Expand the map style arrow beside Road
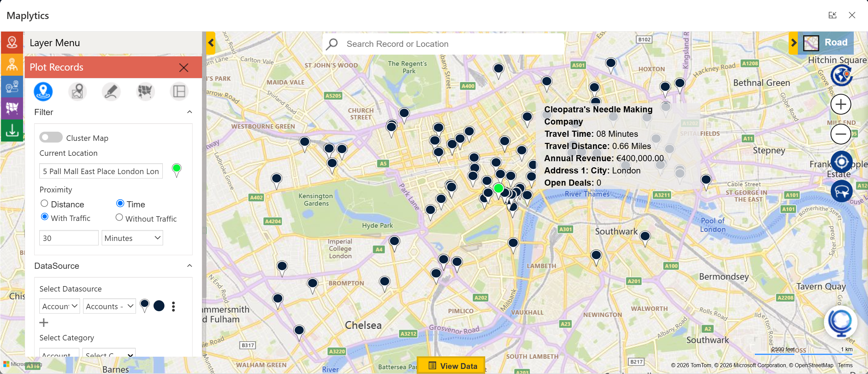Viewport: 868px width, 374px height. tap(793, 43)
